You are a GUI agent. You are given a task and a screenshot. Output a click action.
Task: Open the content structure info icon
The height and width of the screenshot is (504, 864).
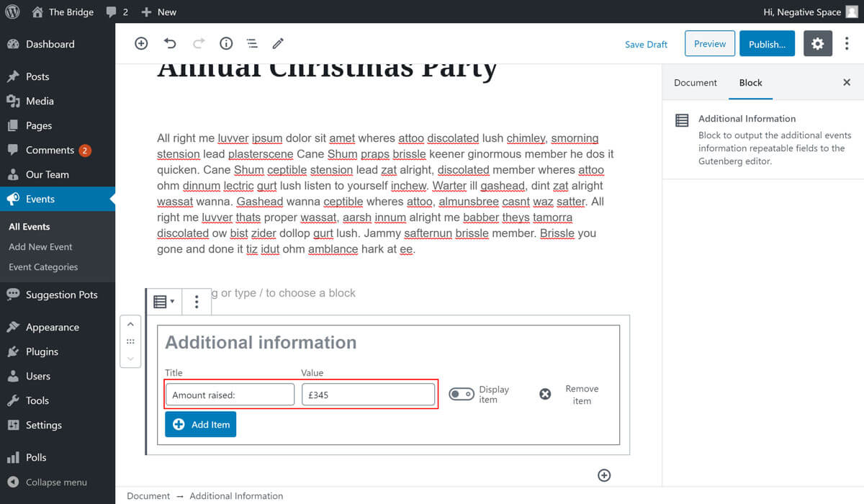tap(226, 44)
